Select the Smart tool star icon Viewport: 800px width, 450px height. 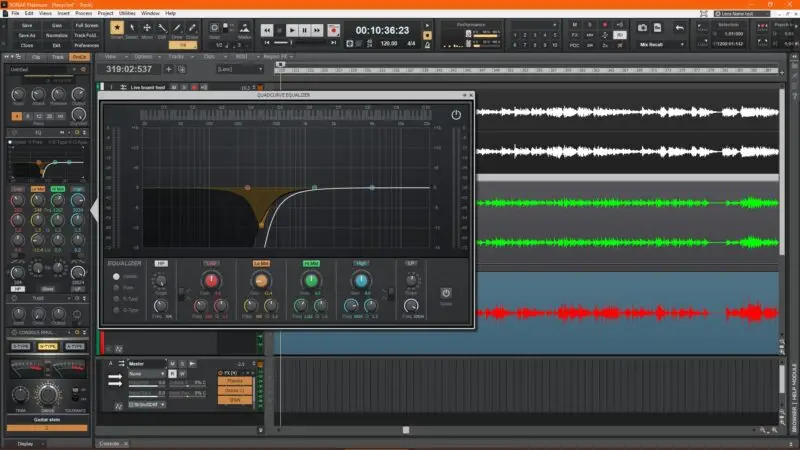point(118,29)
